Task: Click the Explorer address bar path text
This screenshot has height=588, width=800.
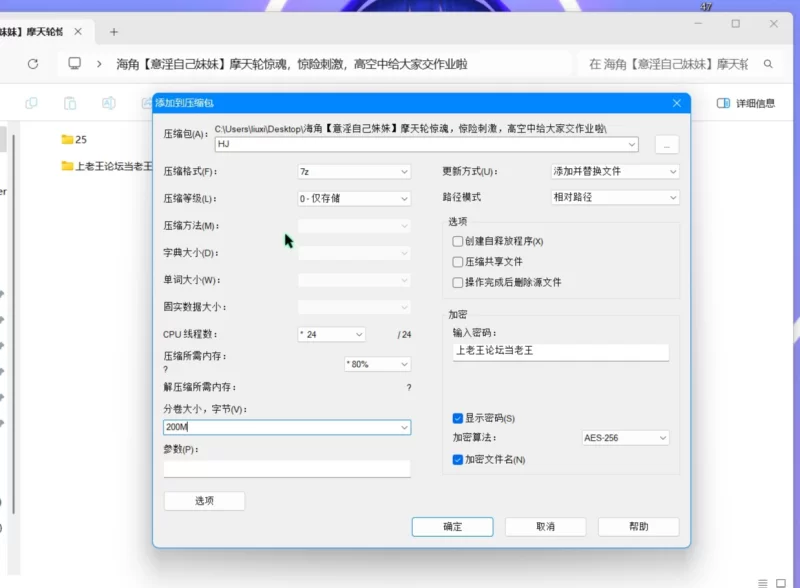Action: [x=292, y=64]
